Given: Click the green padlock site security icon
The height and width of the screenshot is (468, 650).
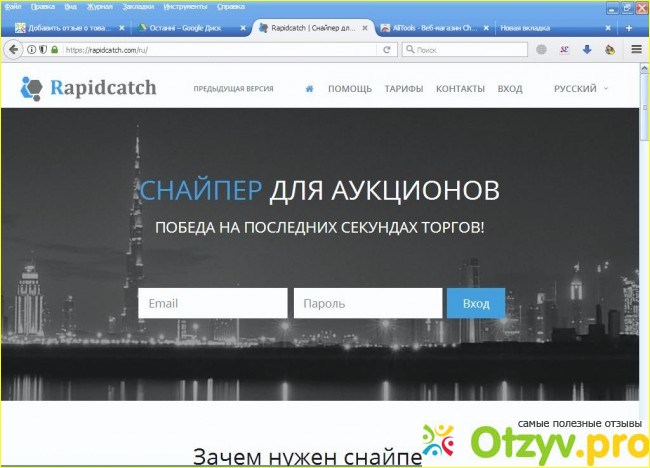Looking at the screenshot, I should click(55, 48).
